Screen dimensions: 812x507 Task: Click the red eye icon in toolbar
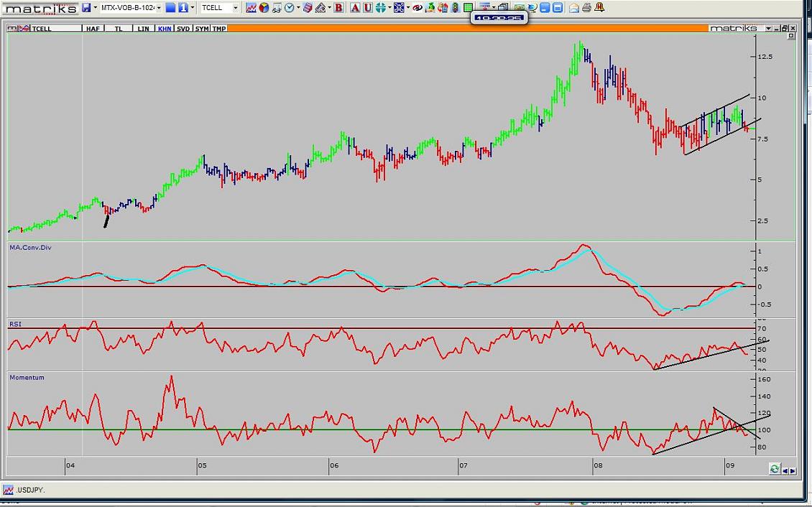tap(417, 7)
